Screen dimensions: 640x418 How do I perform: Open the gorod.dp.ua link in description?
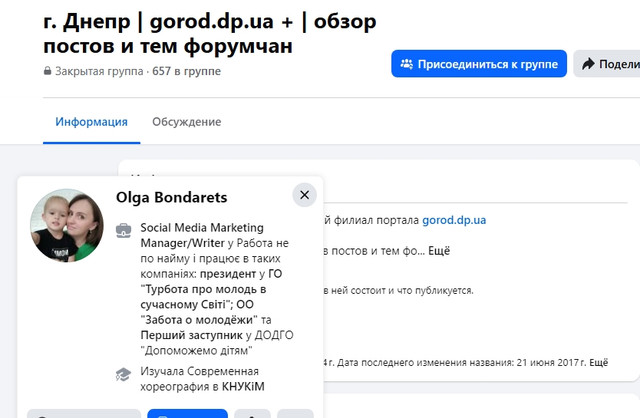454,220
